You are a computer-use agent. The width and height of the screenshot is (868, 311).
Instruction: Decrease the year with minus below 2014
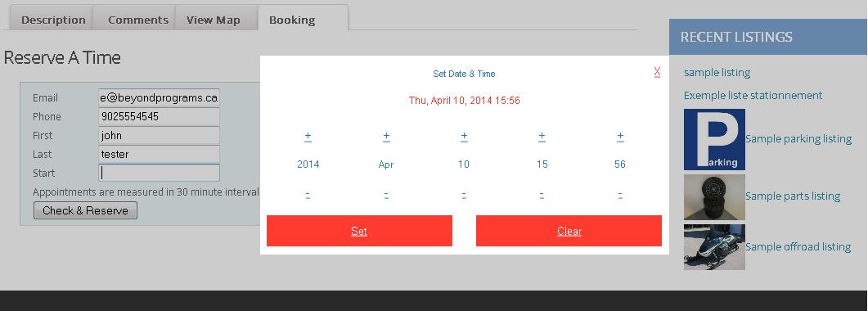coord(308,195)
